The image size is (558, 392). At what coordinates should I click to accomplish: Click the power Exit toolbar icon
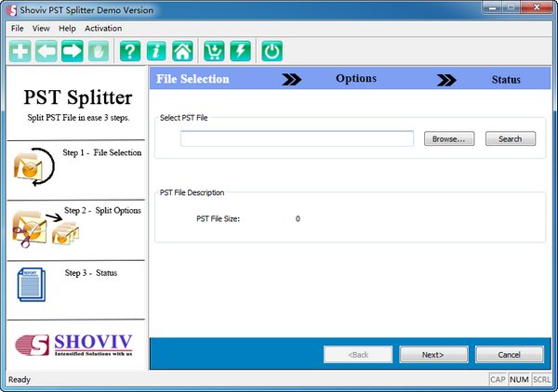pos(272,51)
